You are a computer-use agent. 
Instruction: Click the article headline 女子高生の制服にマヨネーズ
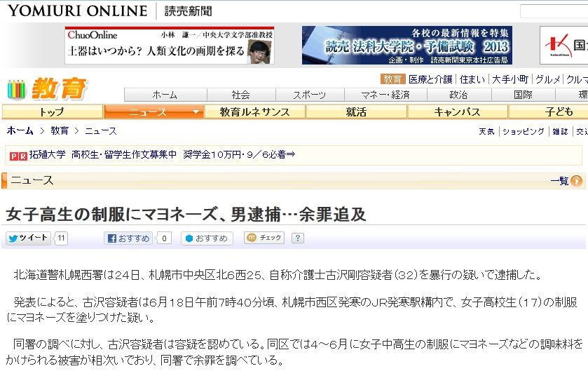pos(186,214)
